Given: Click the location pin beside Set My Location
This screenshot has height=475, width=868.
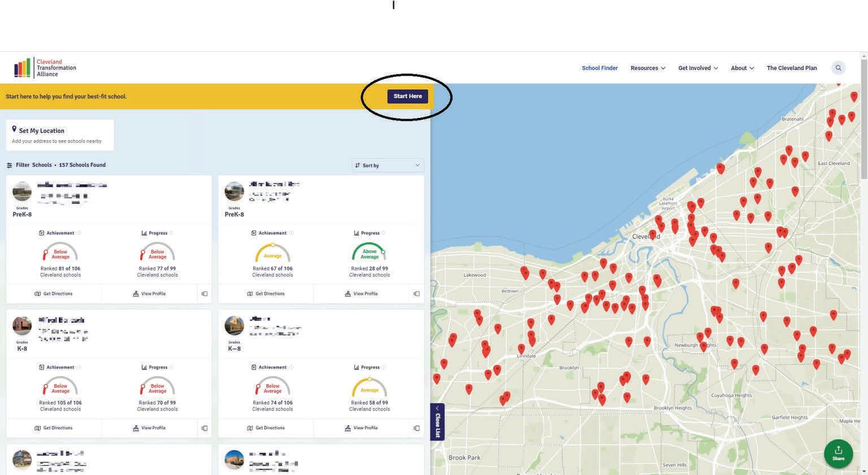Looking at the screenshot, I should click(x=14, y=129).
